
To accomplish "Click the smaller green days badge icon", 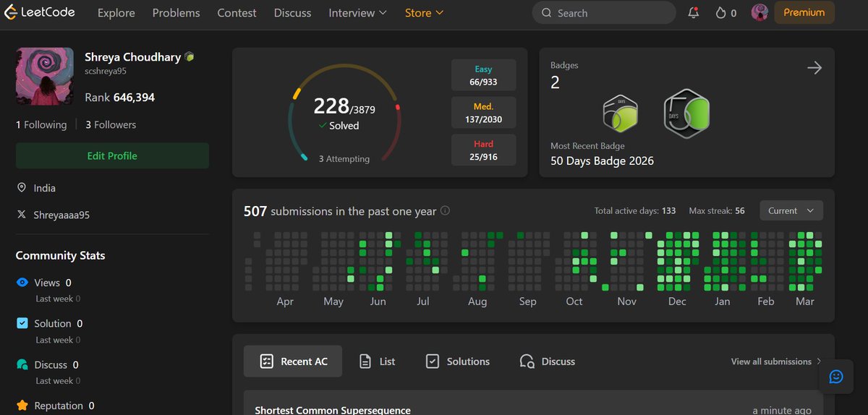I will pyautogui.click(x=619, y=114).
